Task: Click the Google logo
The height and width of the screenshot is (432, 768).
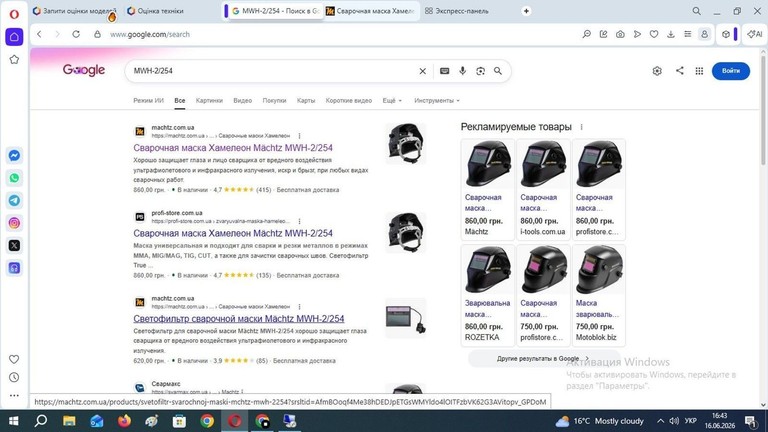Action: 84,71
